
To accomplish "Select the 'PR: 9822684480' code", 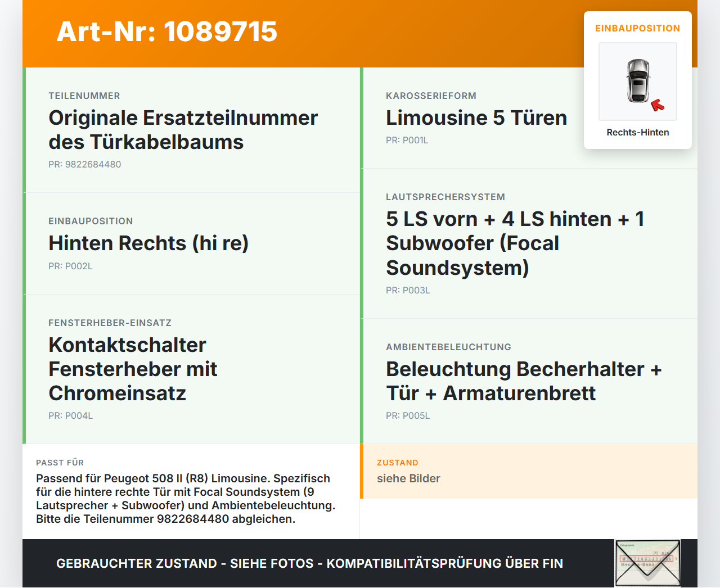I will point(85,164).
